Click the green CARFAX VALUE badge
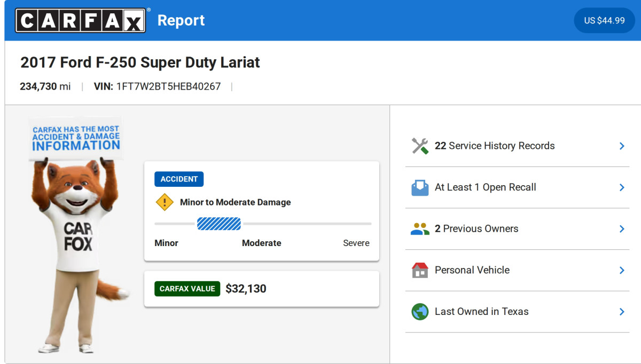Image resolution: width=641 pixels, height=364 pixels. click(187, 289)
